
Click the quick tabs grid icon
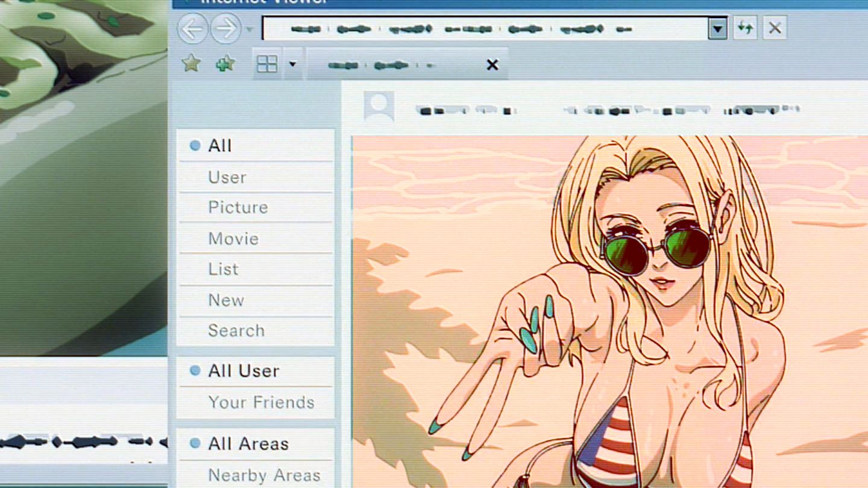click(x=266, y=64)
